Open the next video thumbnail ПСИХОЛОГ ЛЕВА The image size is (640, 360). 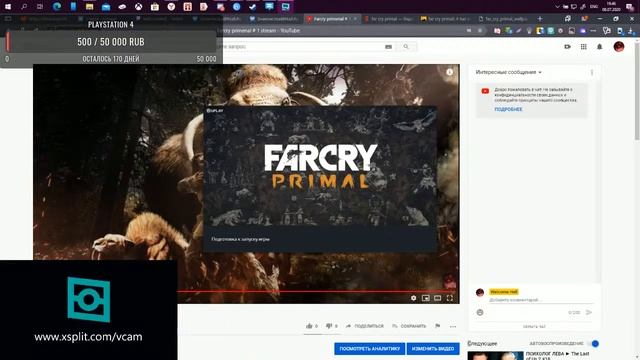click(495, 356)
